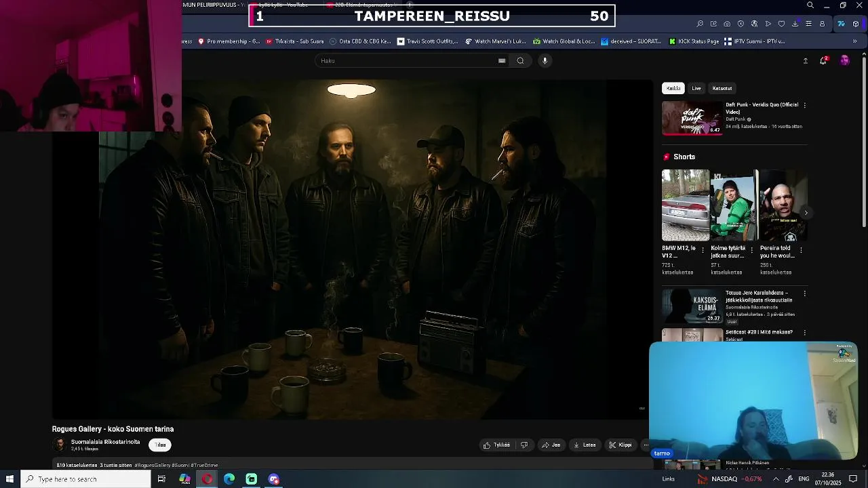Open the on-screen keyboard icon in search box
Viewport: 868px width, 488px height.
pos(502,61)
